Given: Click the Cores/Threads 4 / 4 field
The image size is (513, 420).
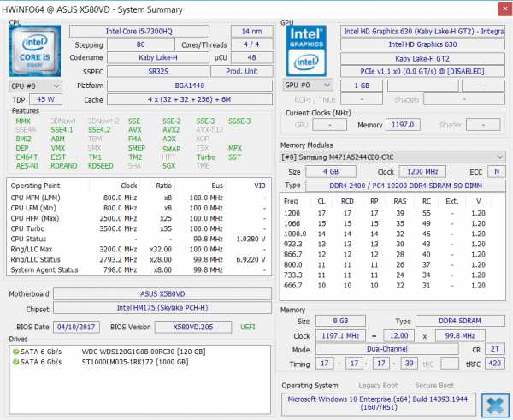Looking at the screenshot, I should pos(251,44).
